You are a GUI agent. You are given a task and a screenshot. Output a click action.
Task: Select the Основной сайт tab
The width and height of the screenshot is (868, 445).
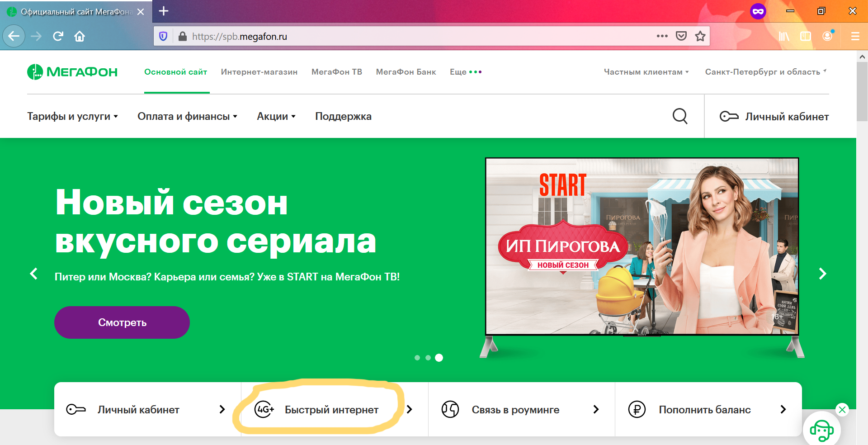point(176,72)
